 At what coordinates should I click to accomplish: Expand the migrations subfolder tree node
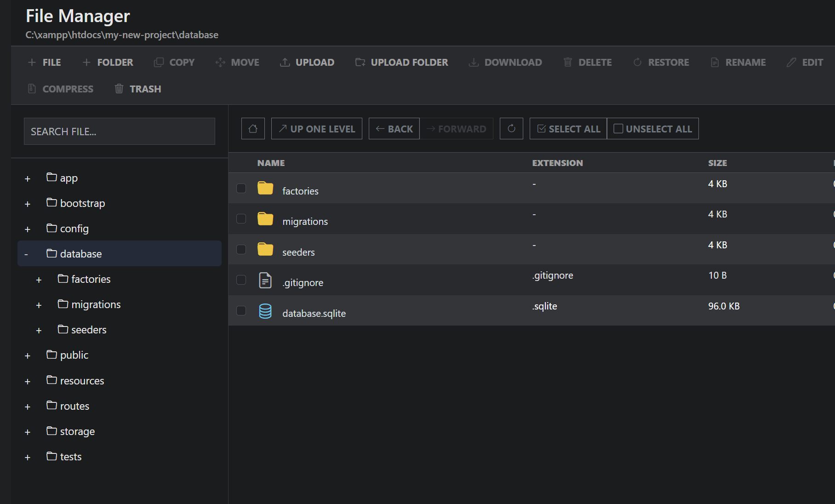point(39,305)
